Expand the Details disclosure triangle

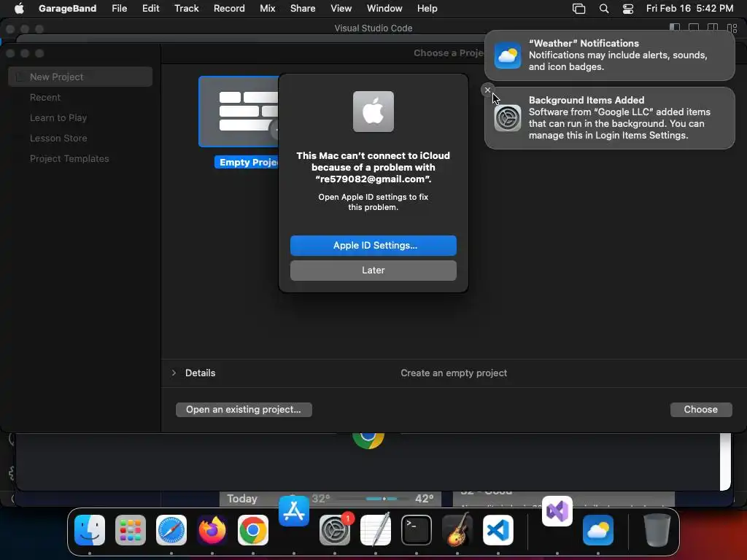[x=174, y=373]
